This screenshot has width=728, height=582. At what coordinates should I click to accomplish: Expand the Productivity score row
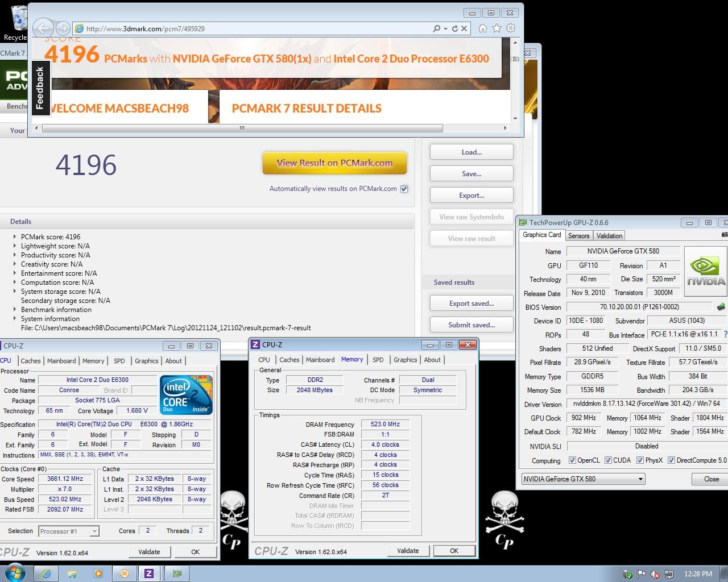(x=15, y=255)
